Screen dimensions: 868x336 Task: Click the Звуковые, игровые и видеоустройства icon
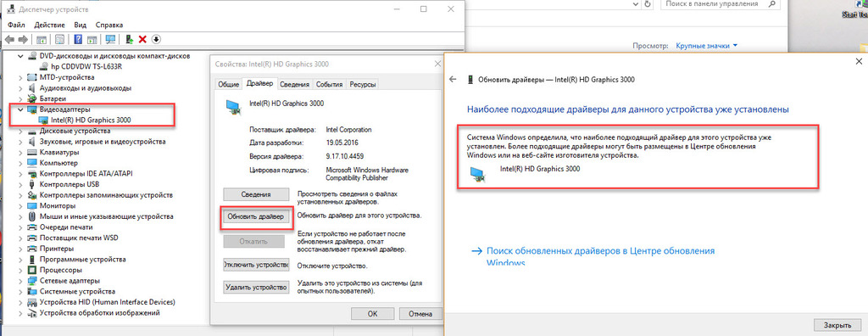click(x=31, y=142)
